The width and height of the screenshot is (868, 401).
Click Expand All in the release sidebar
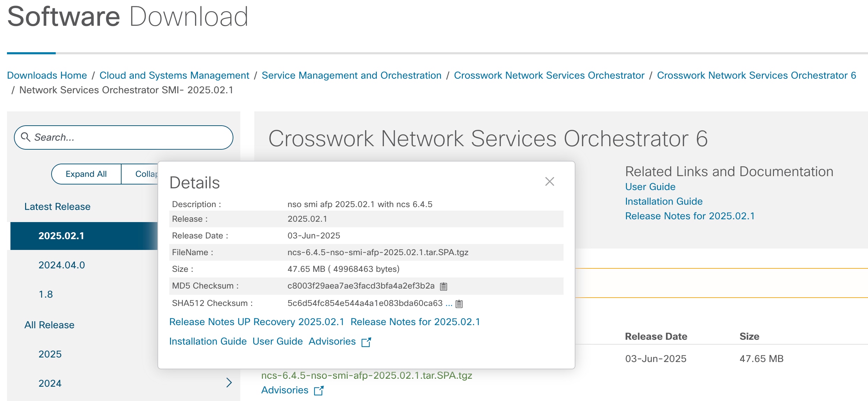tap(86, 174)
